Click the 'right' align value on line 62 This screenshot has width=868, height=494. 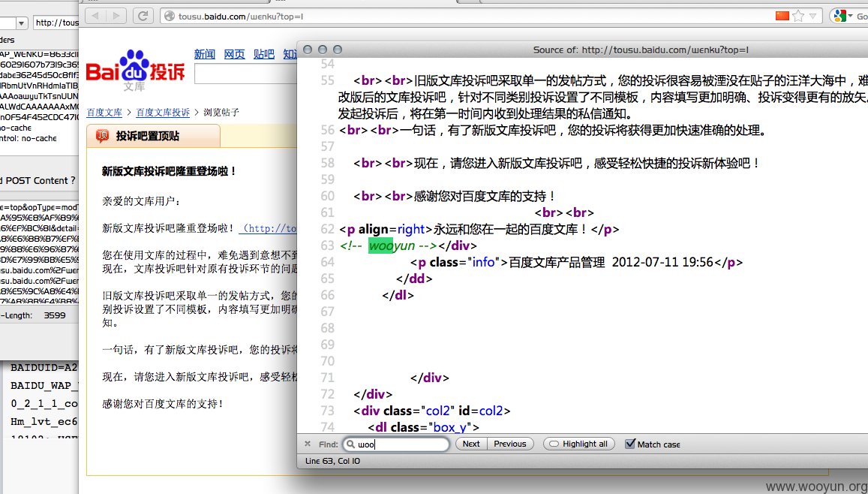[x=411, y=229]
